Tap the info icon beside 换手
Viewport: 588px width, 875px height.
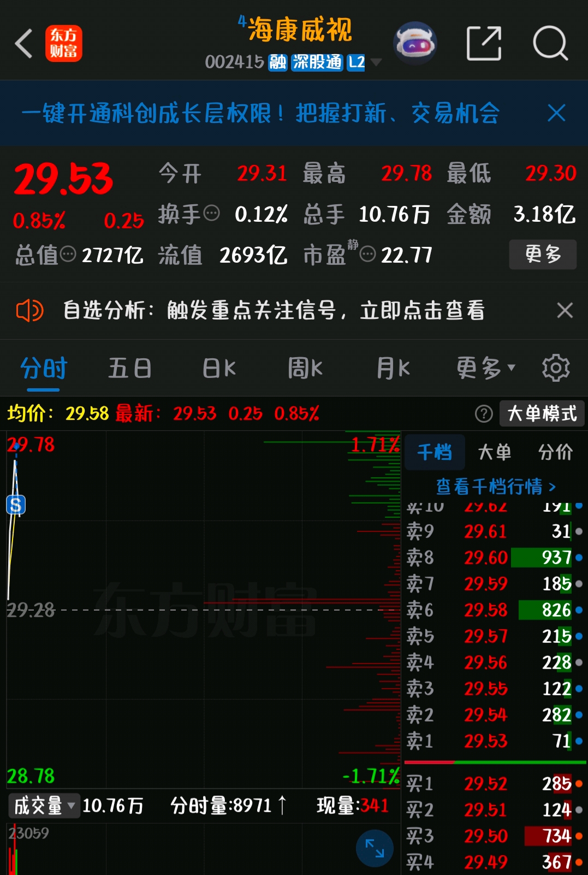tap(211, 212)
